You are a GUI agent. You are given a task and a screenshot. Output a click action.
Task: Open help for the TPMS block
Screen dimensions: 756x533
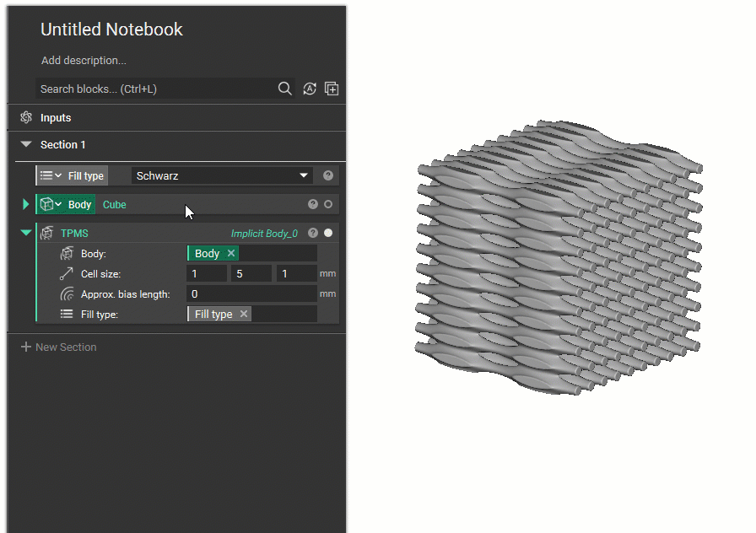pyautogui.click(x=313, y=234)
